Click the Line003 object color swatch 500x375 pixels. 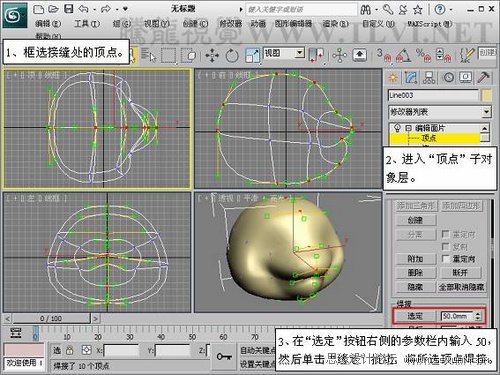[x=487, y=95]
